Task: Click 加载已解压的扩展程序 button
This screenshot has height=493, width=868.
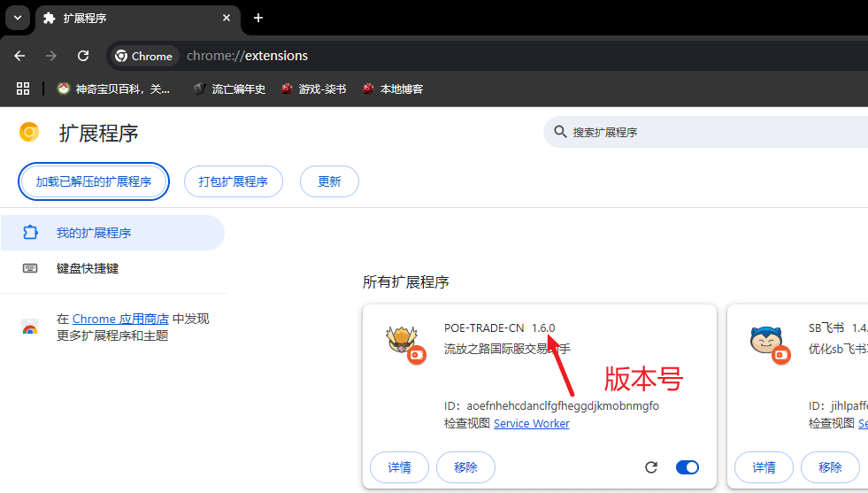Action: point(94,181)
